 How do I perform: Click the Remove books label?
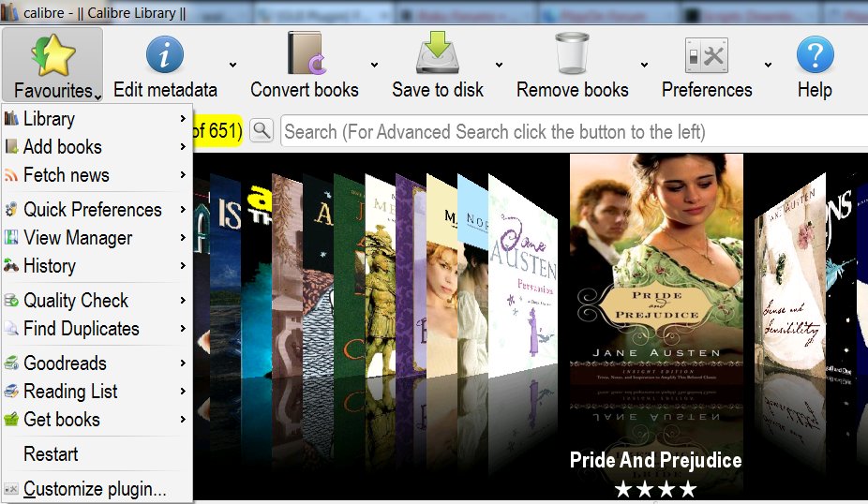(573, 90)
